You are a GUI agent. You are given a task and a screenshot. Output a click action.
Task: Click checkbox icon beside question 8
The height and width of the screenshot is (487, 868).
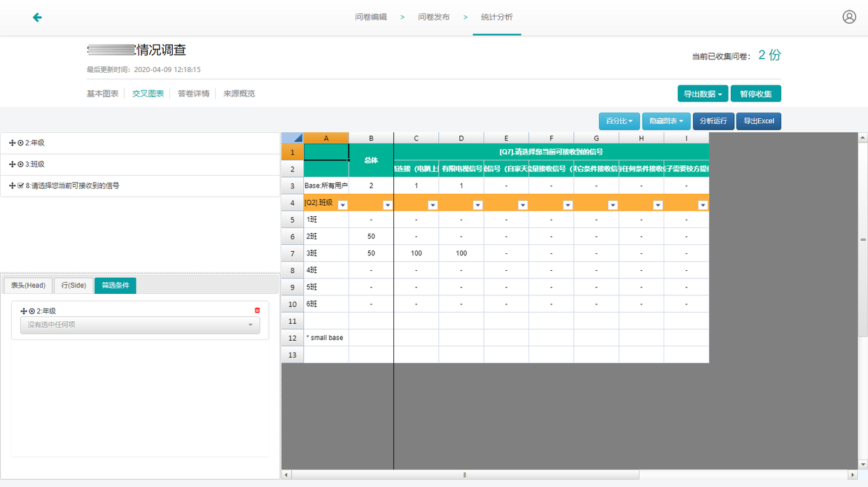point(21,186)
